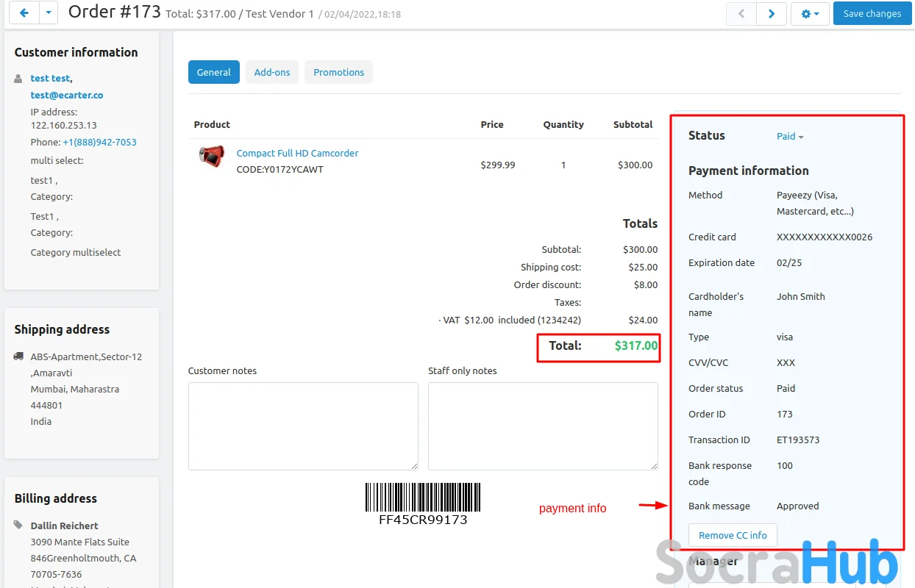
Task: Open test test customer profile link
Action: tap(50, 79)
